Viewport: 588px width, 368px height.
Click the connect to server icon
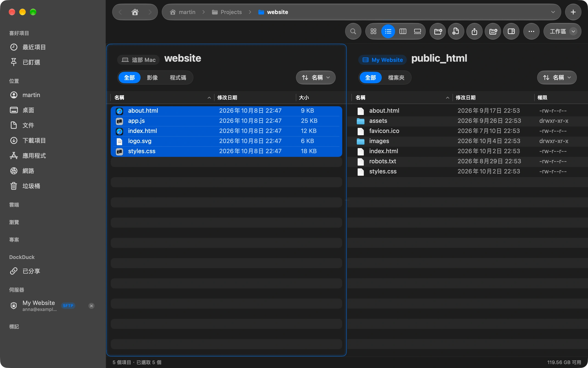493,32
